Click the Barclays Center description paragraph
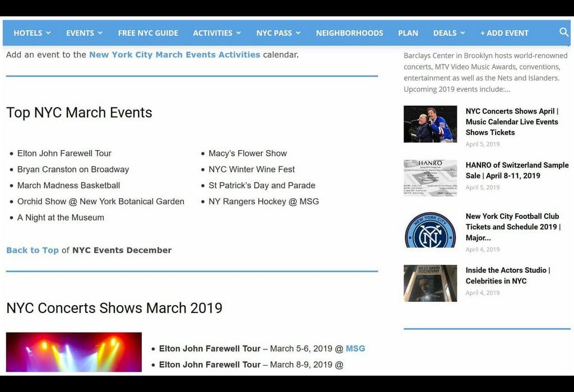Screen dimensions: 574x392 486,72
